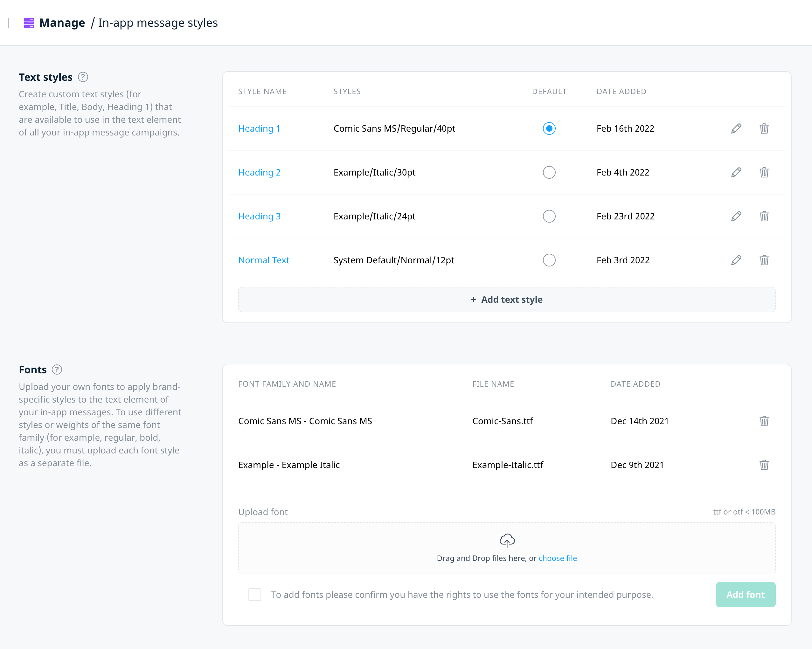
Task: Open the Heading 1 style link
Action: [259, 129]
